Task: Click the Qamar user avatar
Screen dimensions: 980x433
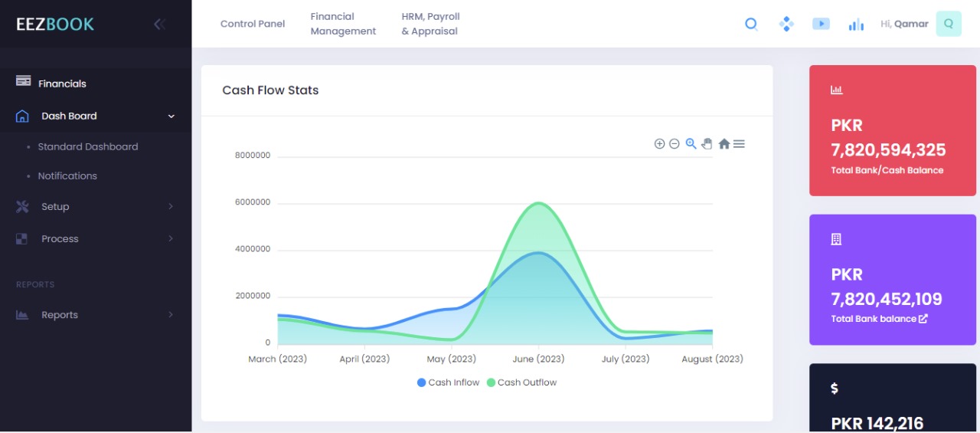Action: (948, 24)
